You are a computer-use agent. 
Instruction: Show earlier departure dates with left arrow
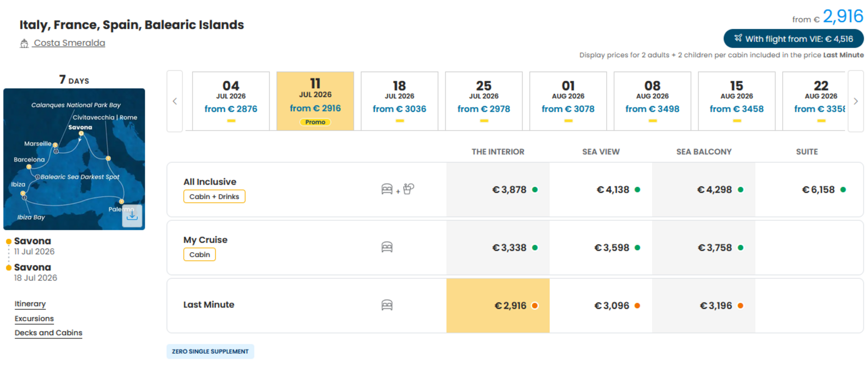point(175,101)
